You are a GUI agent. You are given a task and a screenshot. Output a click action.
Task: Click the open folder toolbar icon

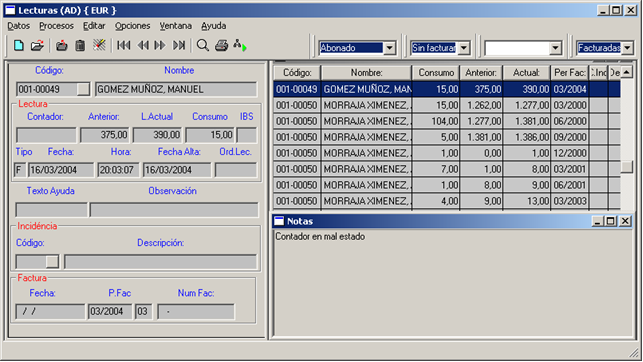coord(37,46)
